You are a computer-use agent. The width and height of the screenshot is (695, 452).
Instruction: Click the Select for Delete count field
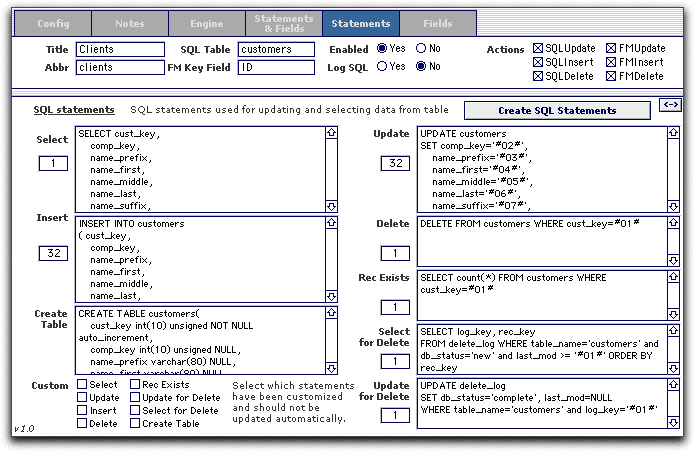pyautogui.click(x=395, y=361)
